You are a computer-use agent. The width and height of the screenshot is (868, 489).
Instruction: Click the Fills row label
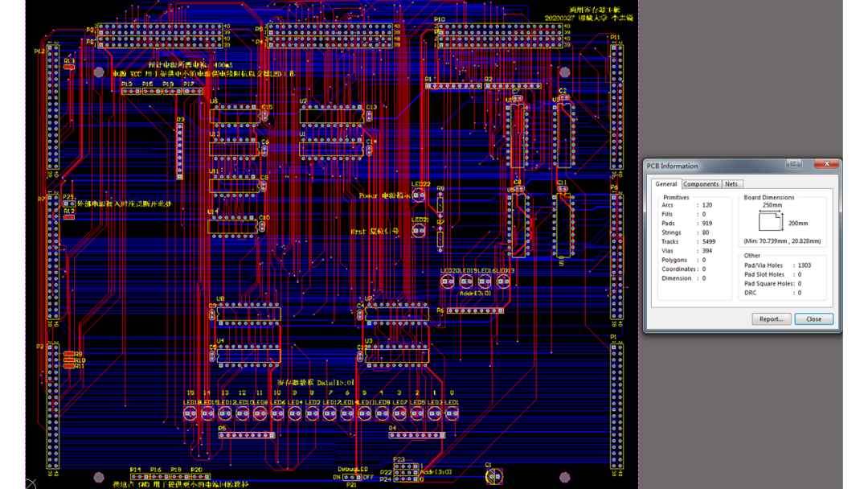pyautogui.click(x=667, y=214)
